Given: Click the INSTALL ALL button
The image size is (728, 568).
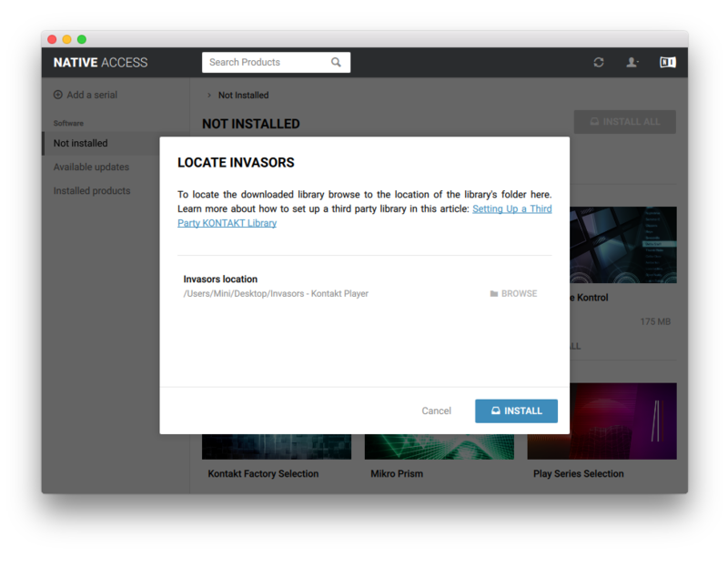Looking at the screenshot, I should [625, 122].
